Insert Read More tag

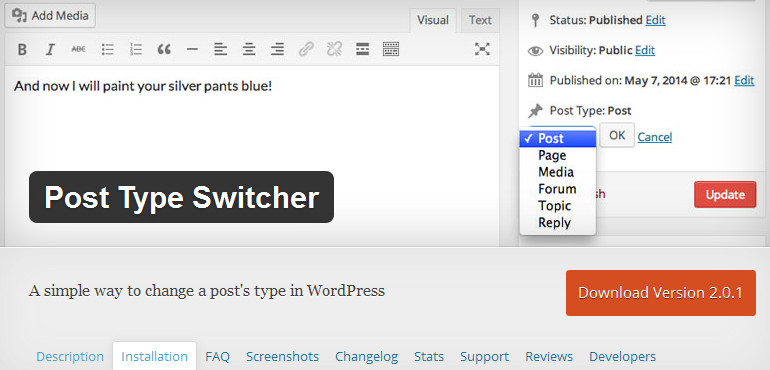point(362,49)
